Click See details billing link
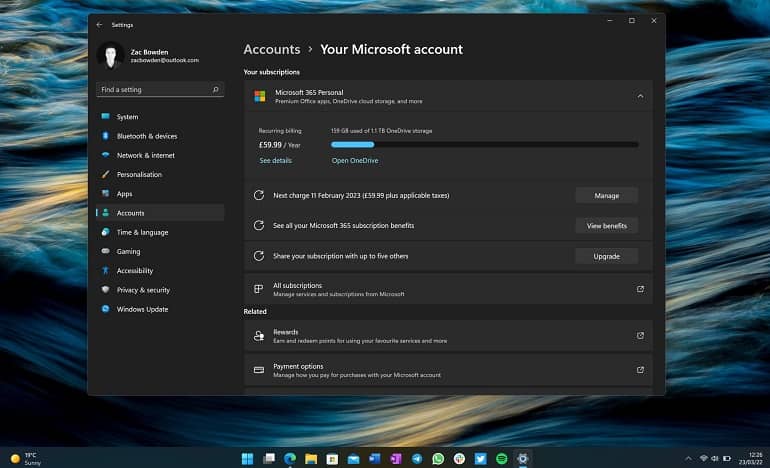 [275, 161]
